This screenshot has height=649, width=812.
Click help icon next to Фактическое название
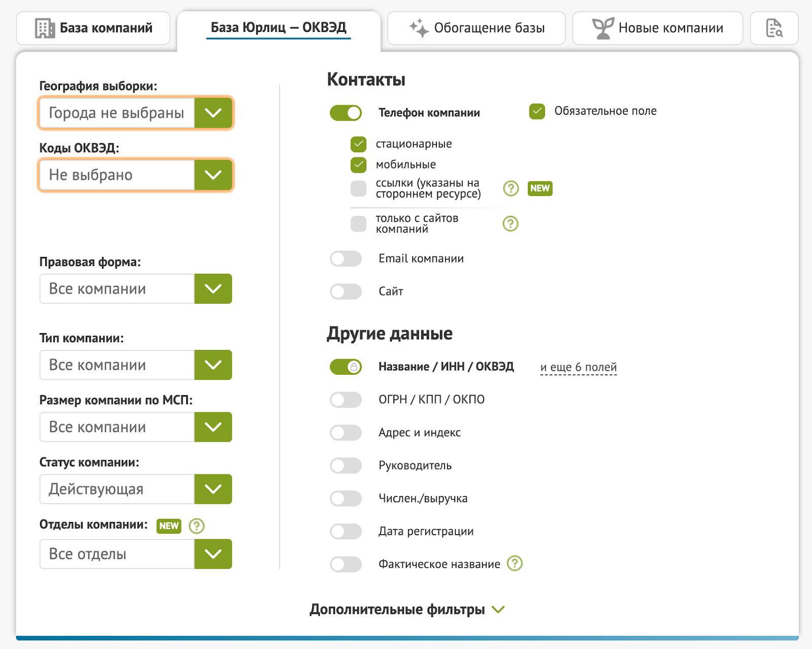point(515,563)
